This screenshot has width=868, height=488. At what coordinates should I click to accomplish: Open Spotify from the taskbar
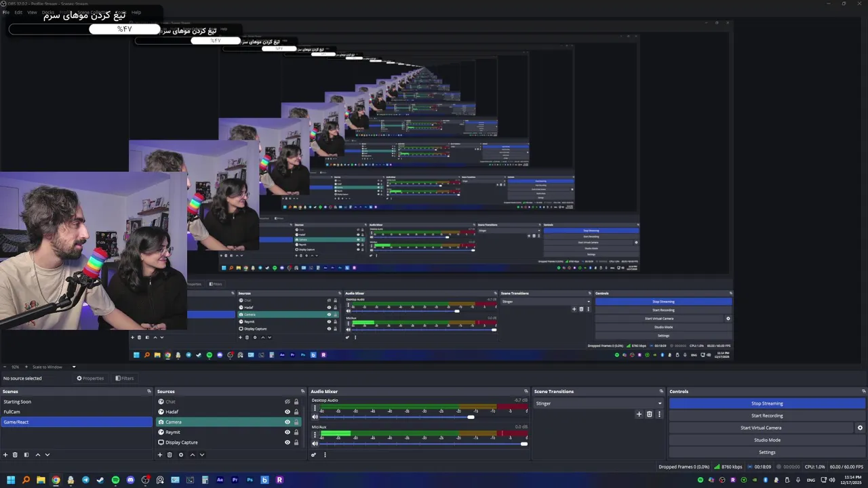[x=115, y=480]
